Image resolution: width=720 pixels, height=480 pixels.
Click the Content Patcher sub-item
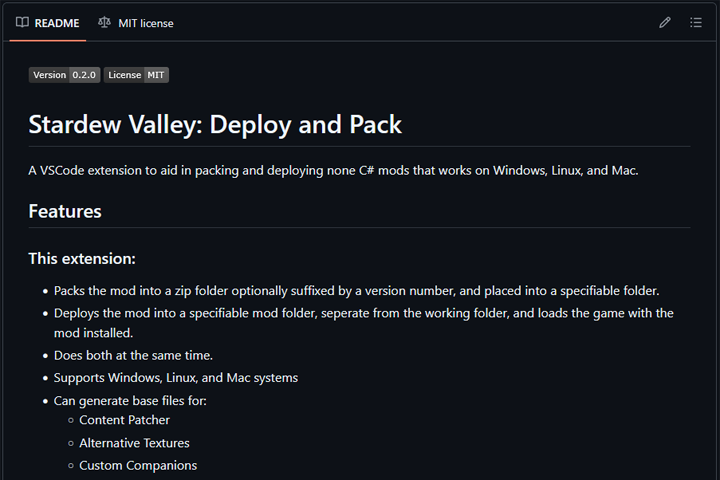point(125,420)
